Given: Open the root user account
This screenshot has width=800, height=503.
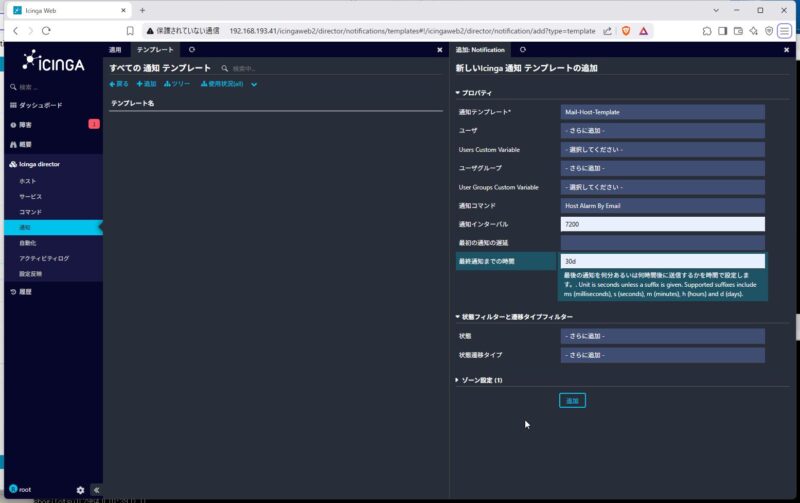Looking at the screenshot, I should (x=20, y=489).
